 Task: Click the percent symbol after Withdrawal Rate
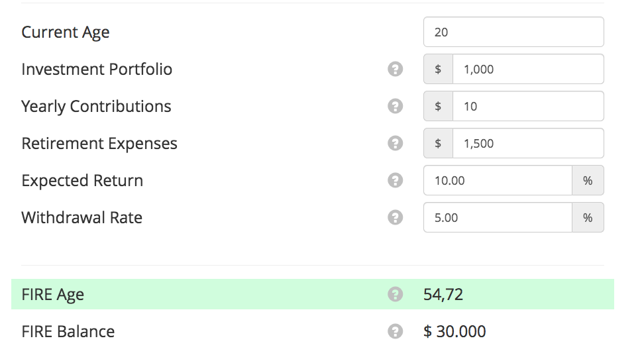coord(588,217)
